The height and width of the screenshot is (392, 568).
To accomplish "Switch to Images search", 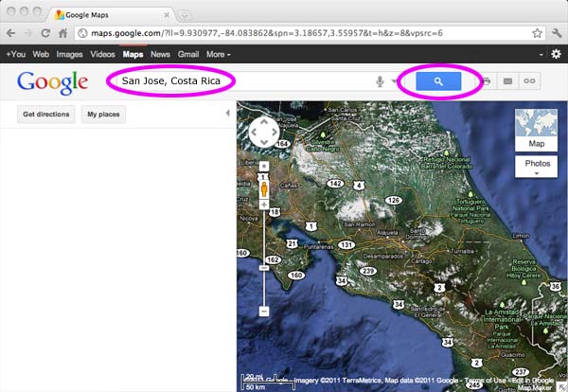I will [69, 54].
